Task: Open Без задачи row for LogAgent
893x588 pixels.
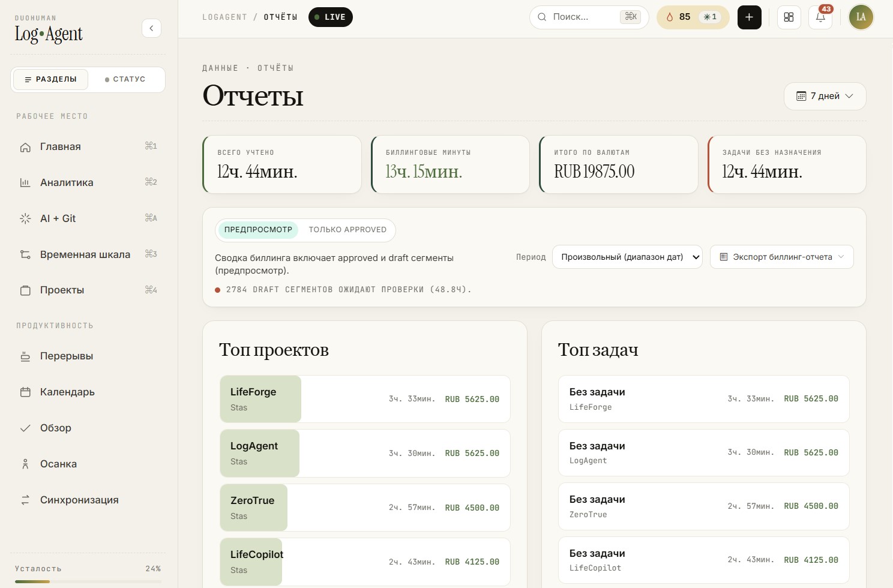Action: point(703,452)
